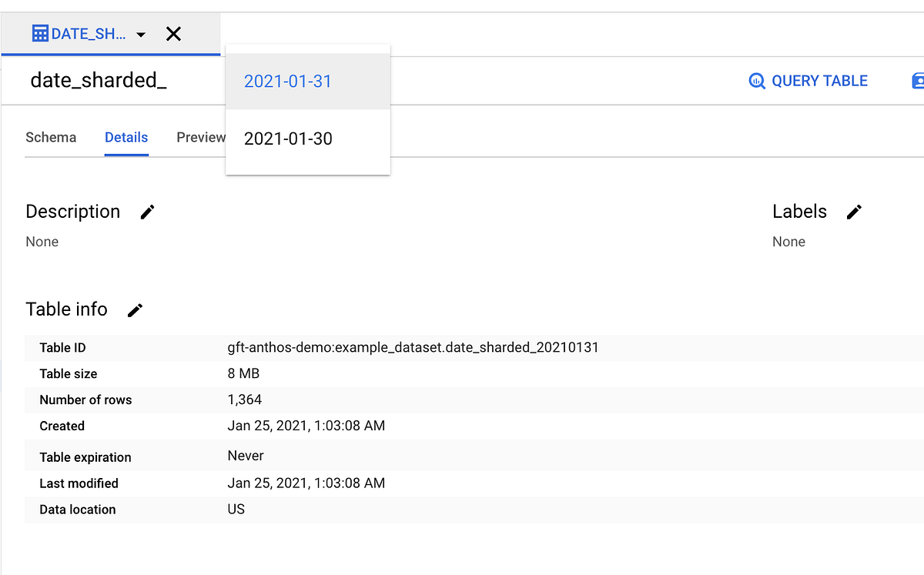Edit the table Description using pencil icon
This screenshot has width=924, height=575.
[x=146, y=212]
